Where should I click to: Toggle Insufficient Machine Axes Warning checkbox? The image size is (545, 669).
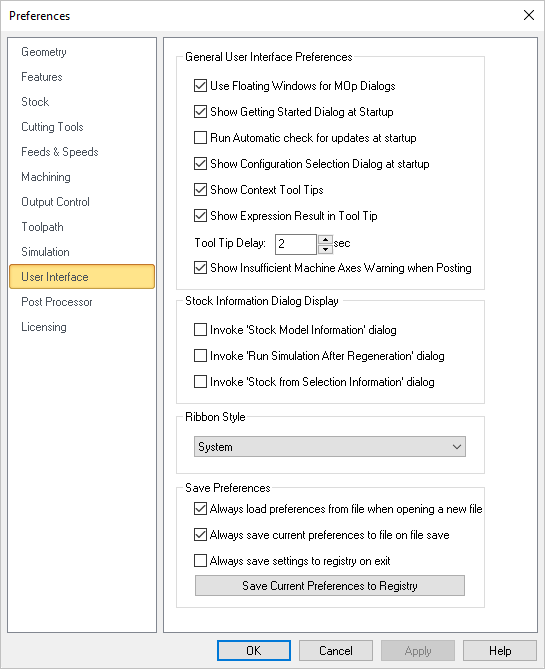pos(200,268)
